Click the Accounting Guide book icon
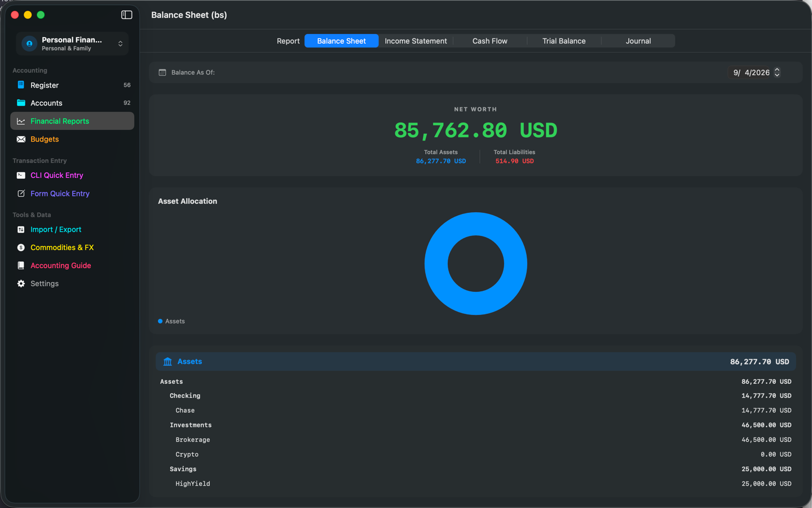Image resolution: width=812 pixels, height=508 pixels. coord(21,265)
